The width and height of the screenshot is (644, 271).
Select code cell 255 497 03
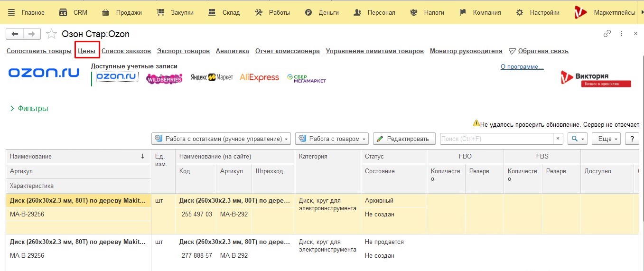[196, 215]
